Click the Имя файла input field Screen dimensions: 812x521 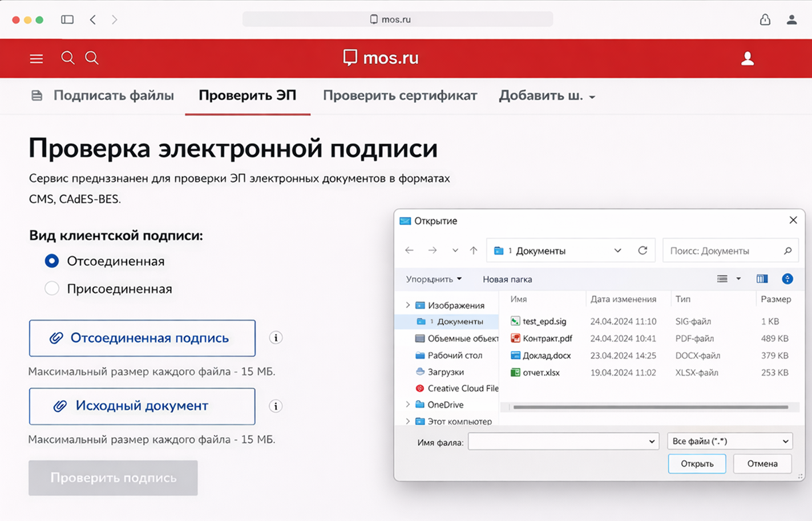click(x=563, y=441)
